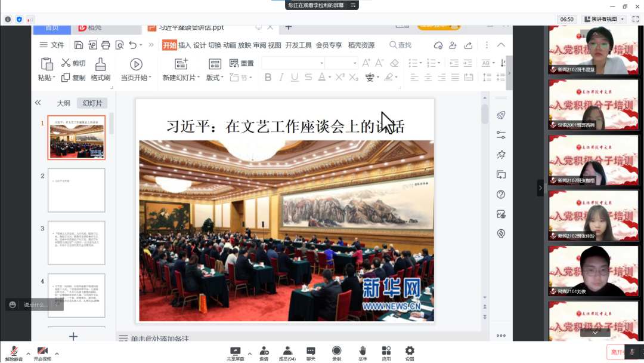Click the 文件 file menu
Viewport: 644px width, 363px height.
[52, 45]
